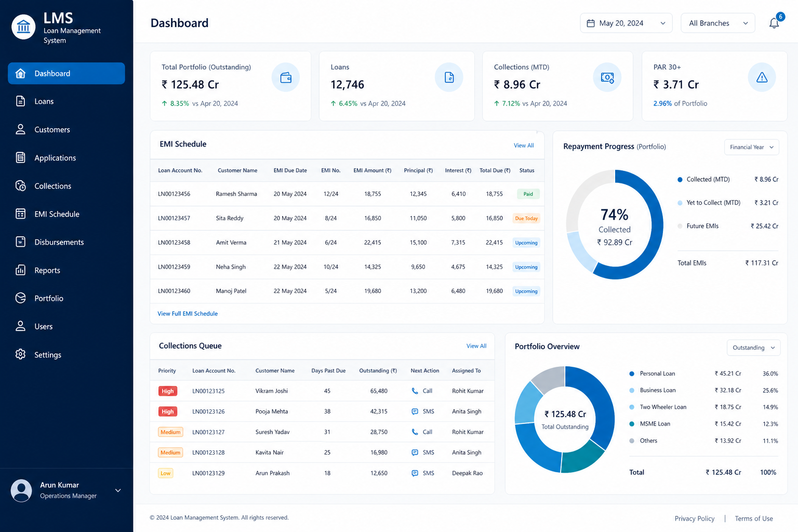This screenshot has height=532, width=798.
Task: Click loan account LN00123127
Action: (x=208, y=432)
